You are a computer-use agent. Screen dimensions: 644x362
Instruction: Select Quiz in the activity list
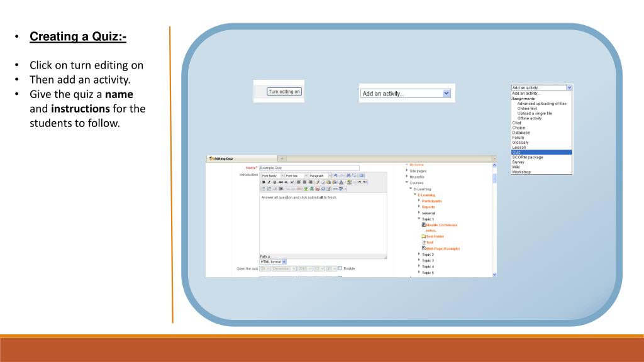pyautogui.click(x=541, y=152)
